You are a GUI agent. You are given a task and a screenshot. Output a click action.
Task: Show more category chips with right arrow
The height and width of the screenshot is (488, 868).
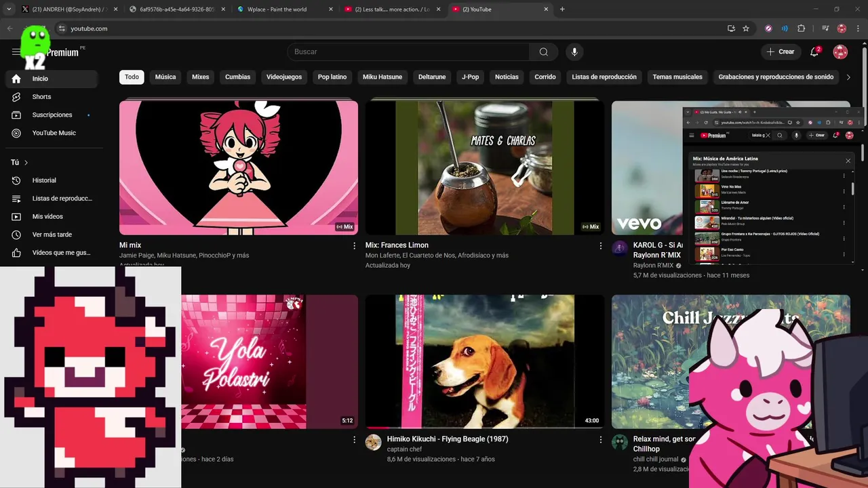click(848, 77)
